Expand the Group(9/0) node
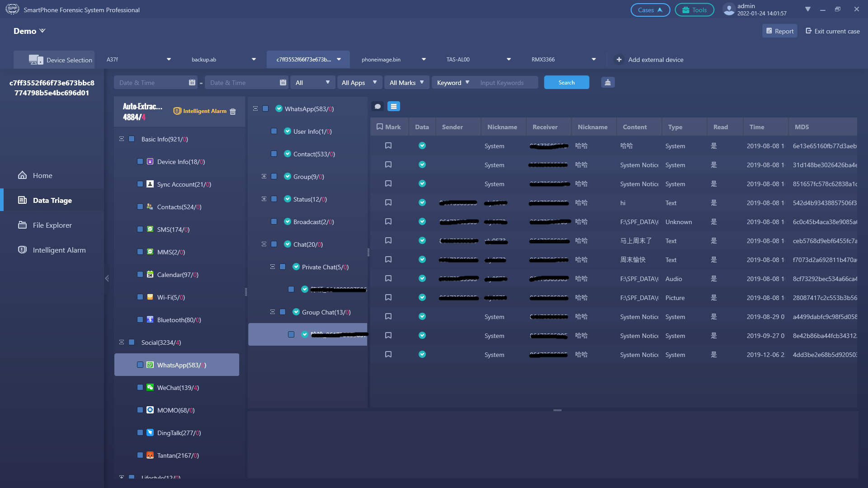Screen dimensions: 868x488 [x=264, y=176]
